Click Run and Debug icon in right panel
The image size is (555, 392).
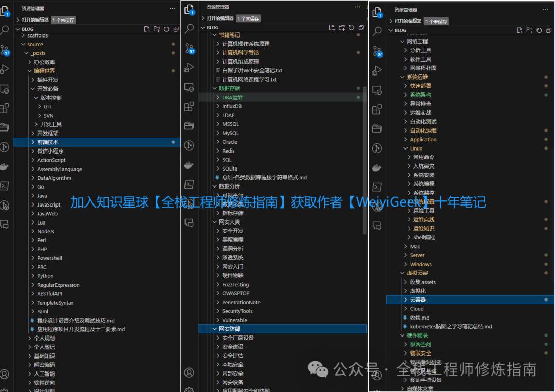(x=377, y=68)
